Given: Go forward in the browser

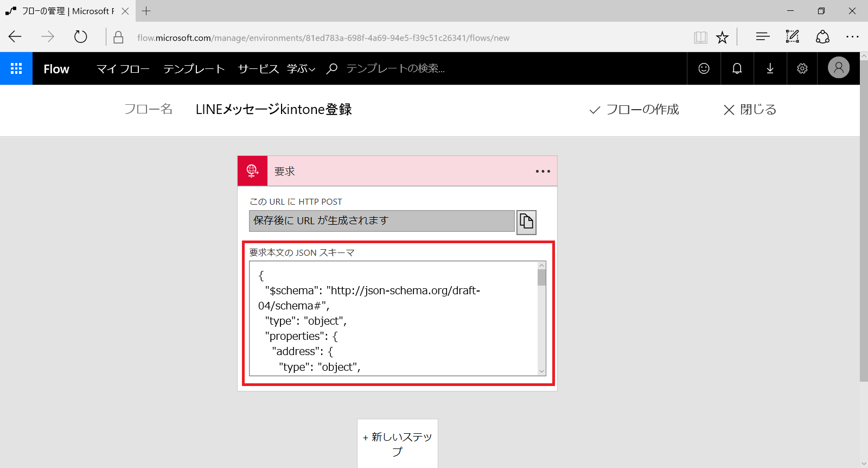Looking at the screenshot, I should pyautogui.click(x=48, y=37).
